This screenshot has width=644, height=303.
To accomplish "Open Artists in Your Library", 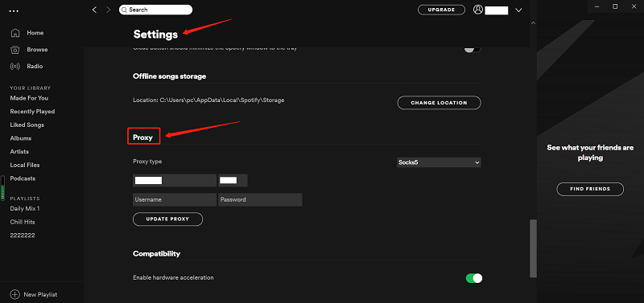I will pyautogui.click(x=19, y=152).
